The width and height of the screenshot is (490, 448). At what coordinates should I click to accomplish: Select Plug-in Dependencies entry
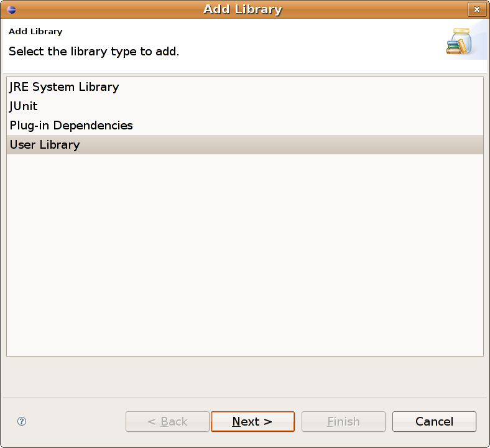pos(245,125)
